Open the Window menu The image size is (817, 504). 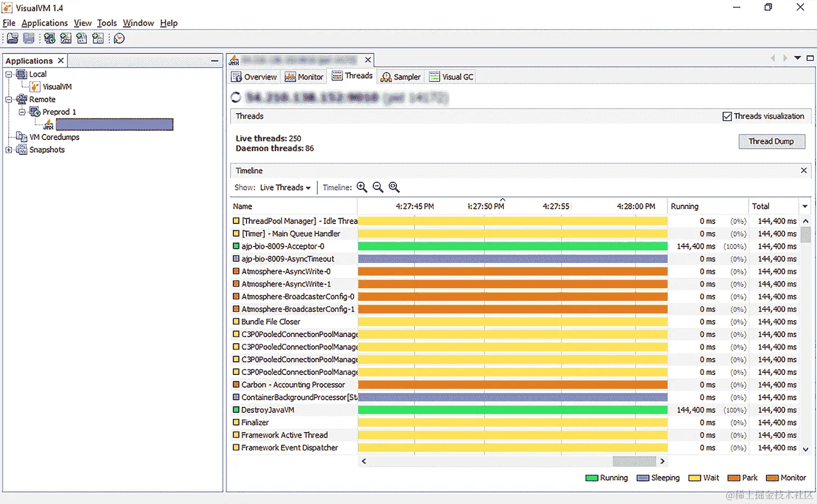coord(138,23)
